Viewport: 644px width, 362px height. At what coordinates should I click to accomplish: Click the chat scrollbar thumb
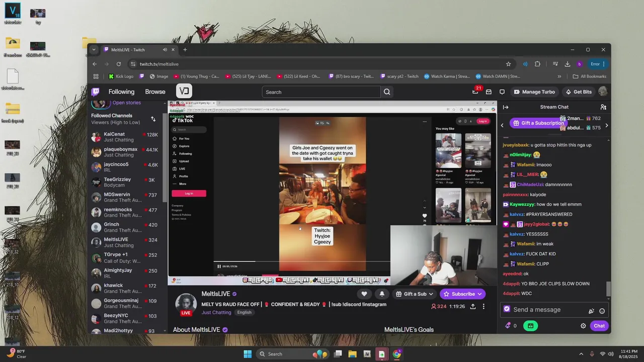pyautogui.click(x=608, y=289)
